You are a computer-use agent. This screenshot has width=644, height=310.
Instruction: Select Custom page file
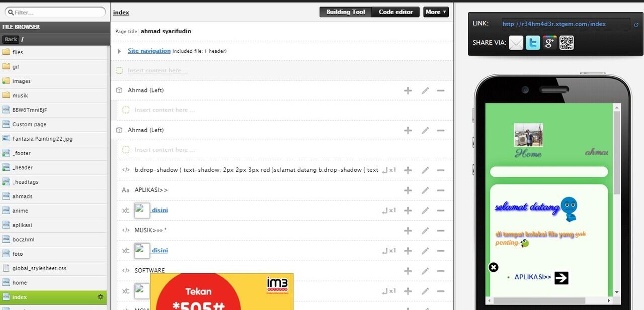click(x=53, y=124)
